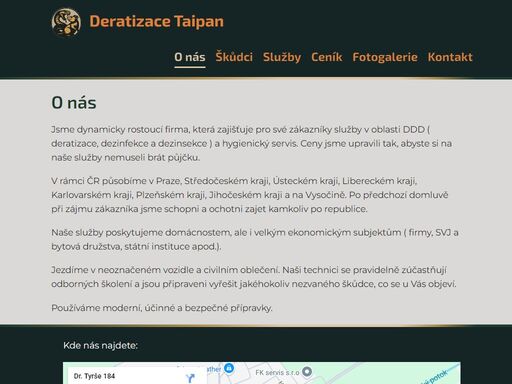Click the paragraph starting V rámci ČR působíme
512x384 pixels.
click(x=250, y=195)
